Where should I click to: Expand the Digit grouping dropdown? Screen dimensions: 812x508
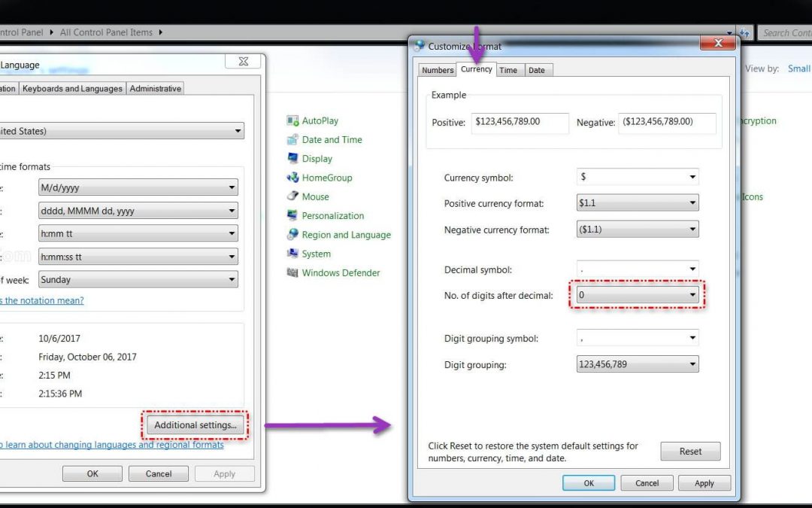click(637, 364)
